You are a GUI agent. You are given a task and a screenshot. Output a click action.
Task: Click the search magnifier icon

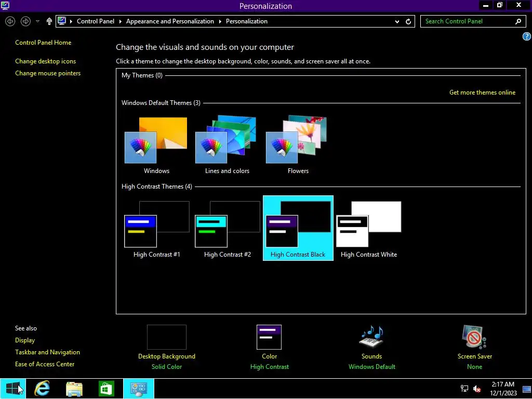point(518,21)
